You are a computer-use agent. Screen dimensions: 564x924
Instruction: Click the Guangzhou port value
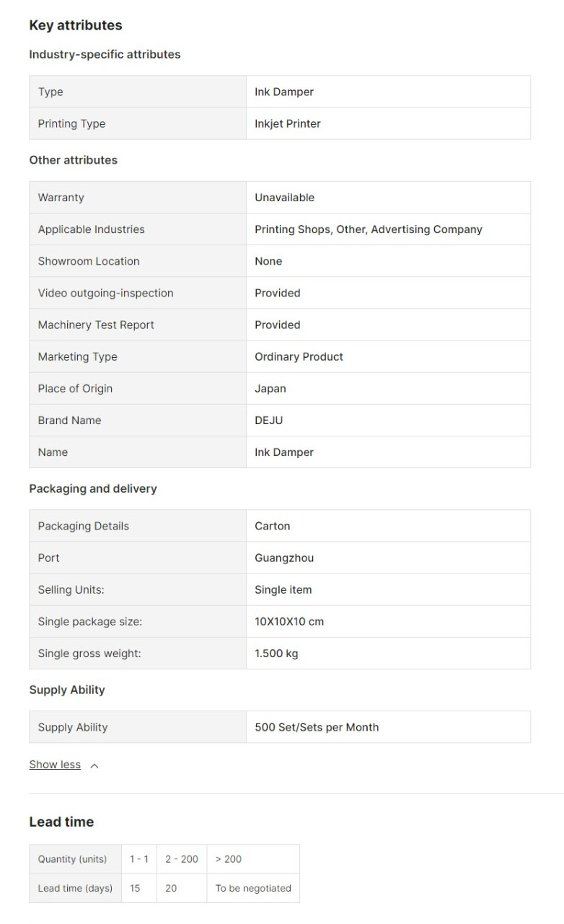pyautogui.click(x=284, y=558)
